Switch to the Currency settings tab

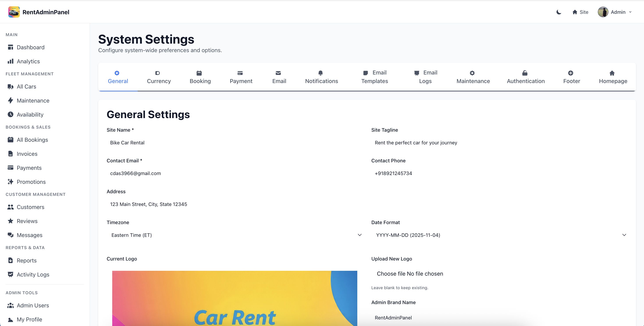(x=159, y=77)
